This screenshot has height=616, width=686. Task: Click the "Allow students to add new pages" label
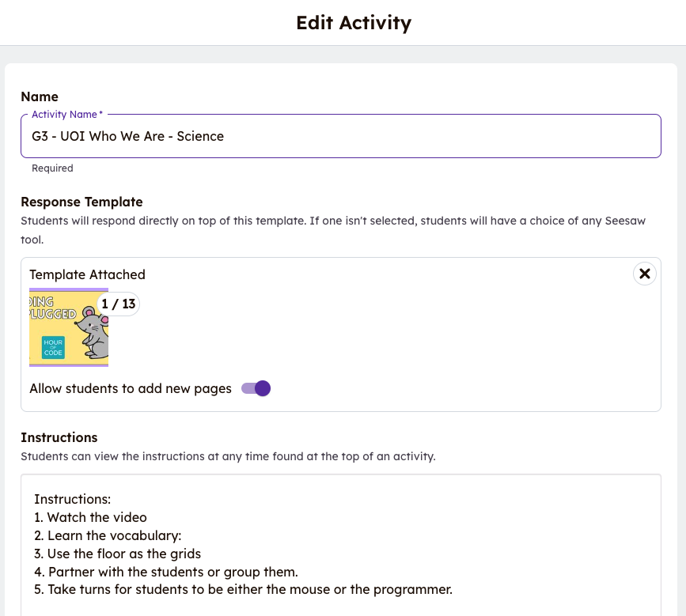(131, 388)
